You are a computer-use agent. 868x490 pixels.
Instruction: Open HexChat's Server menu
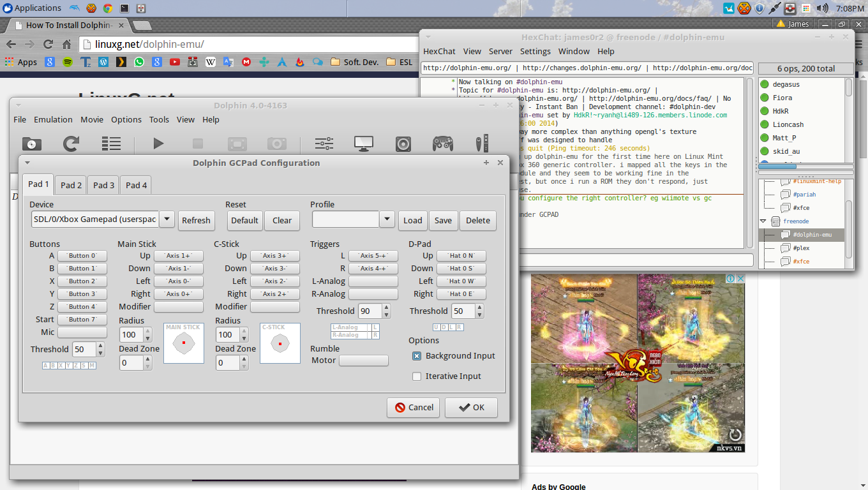pyautogui.click(x=501, y=51)
